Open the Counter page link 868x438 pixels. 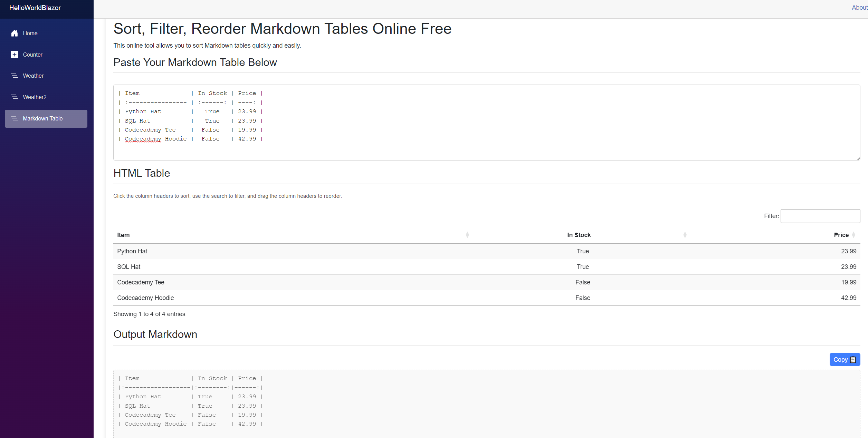tap(32, 55)
